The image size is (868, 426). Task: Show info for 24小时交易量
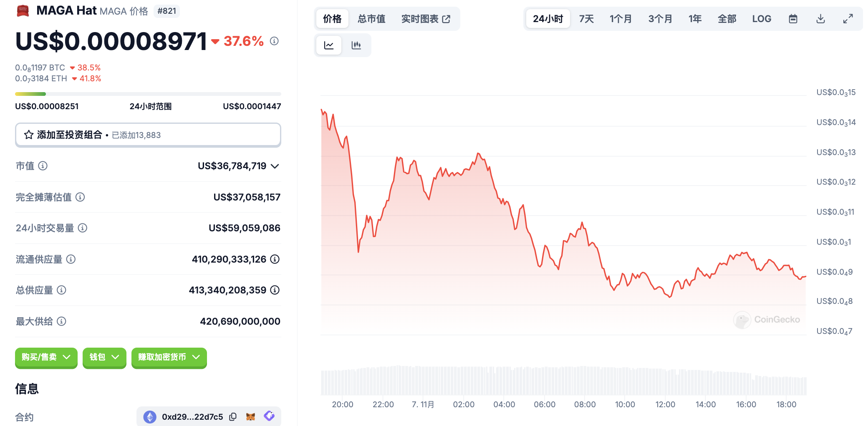83,228
